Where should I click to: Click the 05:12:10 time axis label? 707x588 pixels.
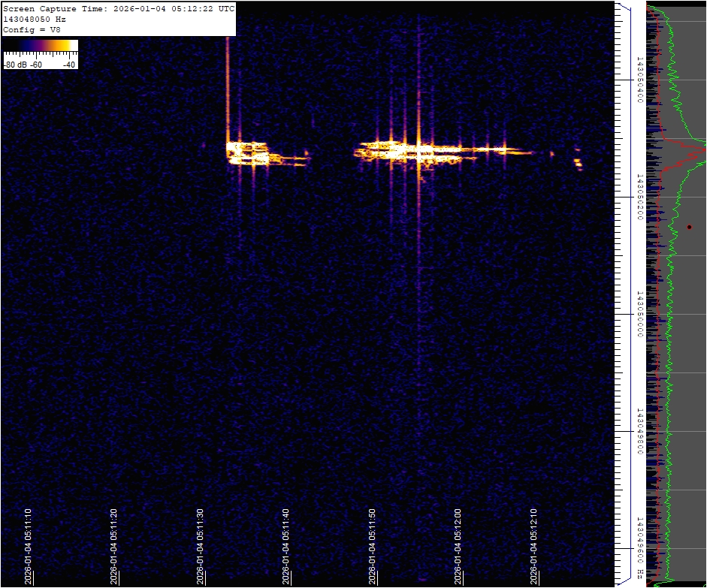click(534, 546)
